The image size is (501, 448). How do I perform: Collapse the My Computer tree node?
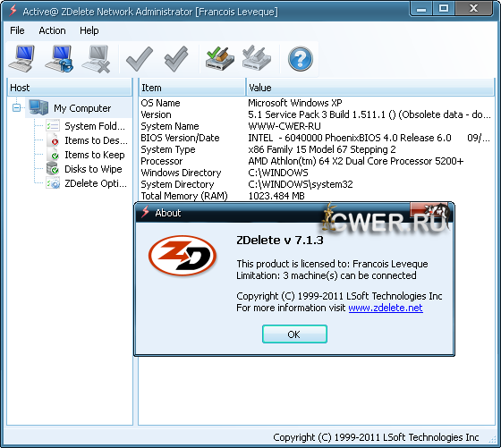click(16, 108)
